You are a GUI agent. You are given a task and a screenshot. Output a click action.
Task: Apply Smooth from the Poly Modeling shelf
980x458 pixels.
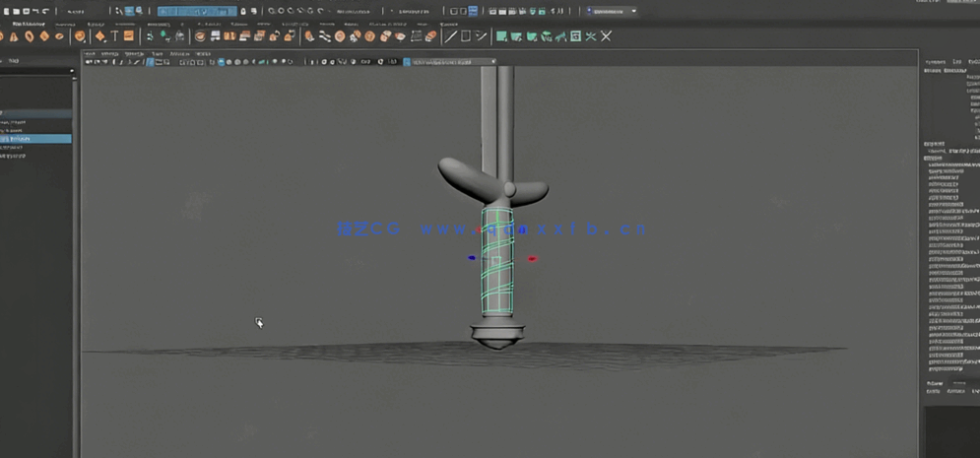(200, 36)
